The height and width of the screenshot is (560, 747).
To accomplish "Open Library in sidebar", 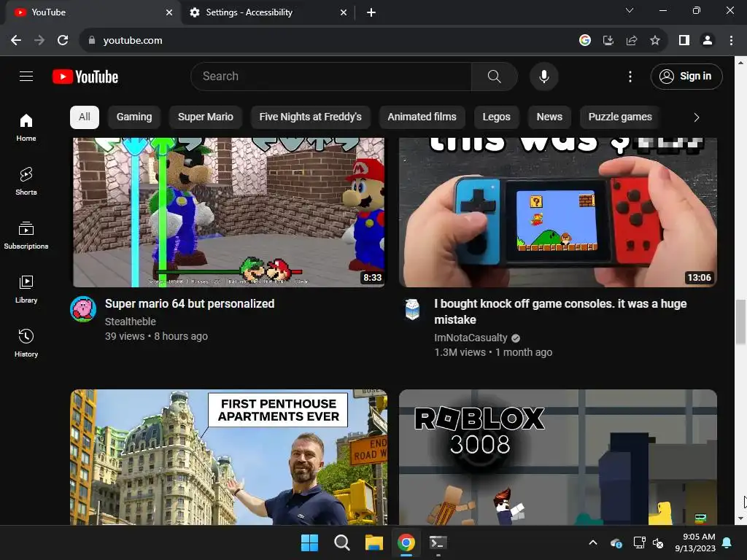I will tap(26, 289).
